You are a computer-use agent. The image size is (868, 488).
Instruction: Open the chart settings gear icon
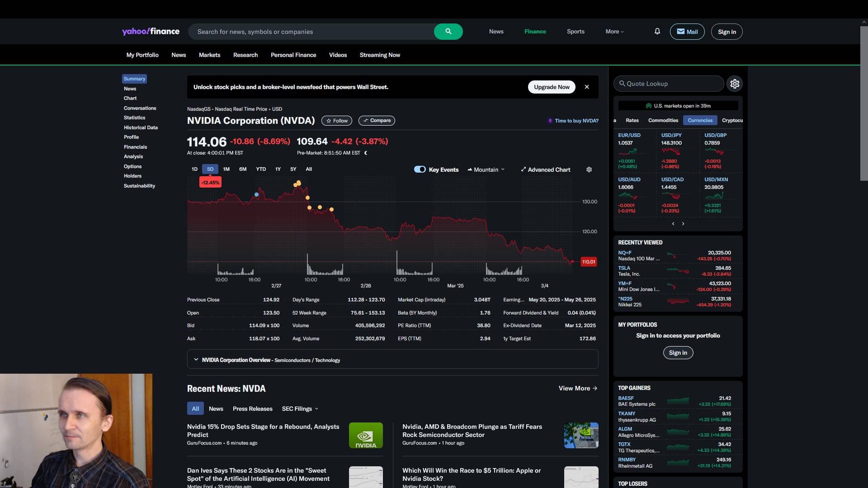coord(589,169)
